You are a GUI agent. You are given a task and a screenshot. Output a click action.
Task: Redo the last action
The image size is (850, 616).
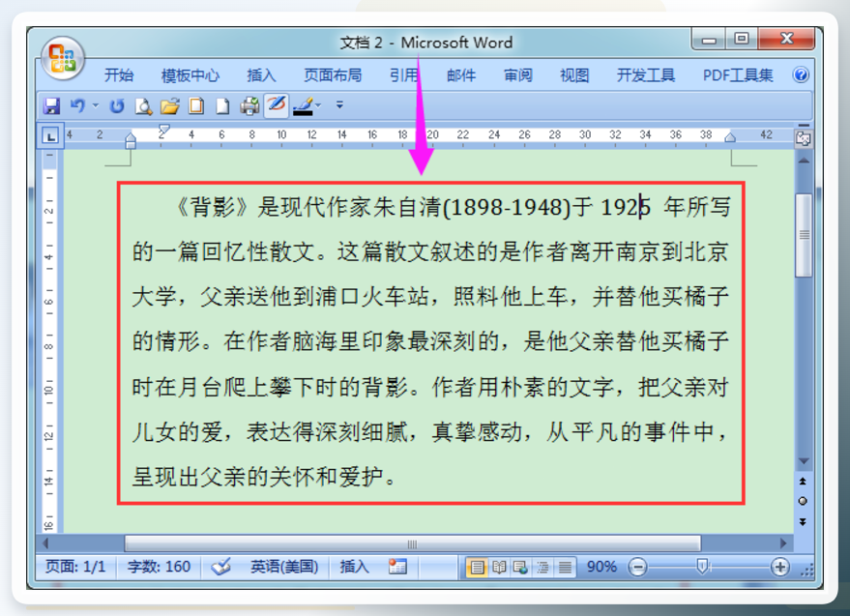tap(117, 105)
